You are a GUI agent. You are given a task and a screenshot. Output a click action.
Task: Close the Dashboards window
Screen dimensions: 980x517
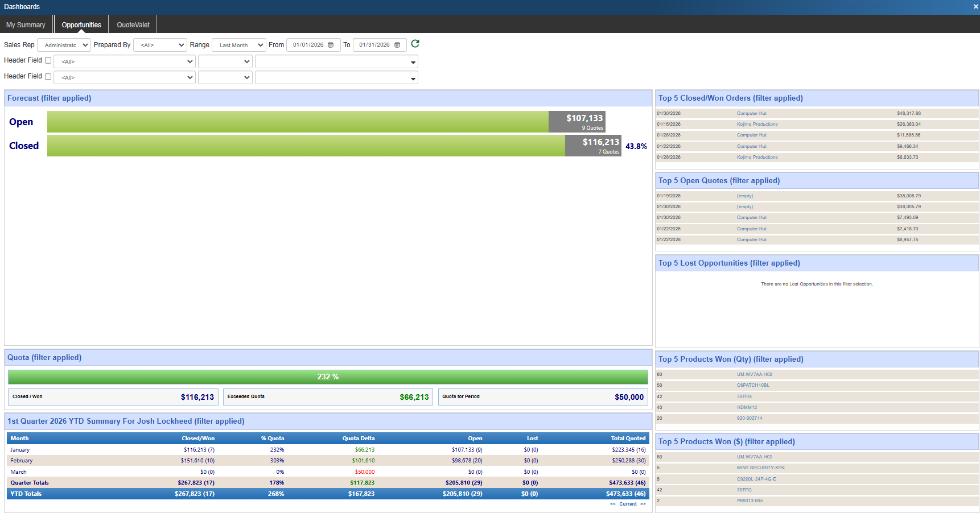[x=975, y=7]
